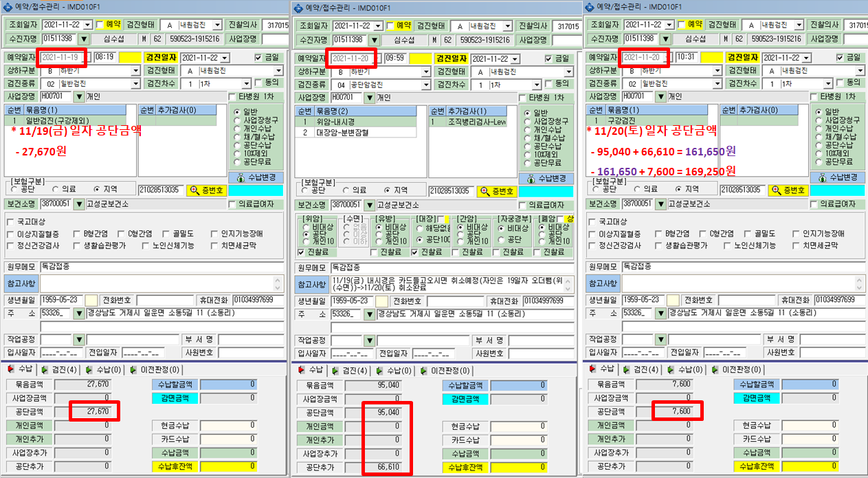This screenshot has width=868, height=478.
Task: Select the 비대상 radio under 위암
Action: (306, 227)
